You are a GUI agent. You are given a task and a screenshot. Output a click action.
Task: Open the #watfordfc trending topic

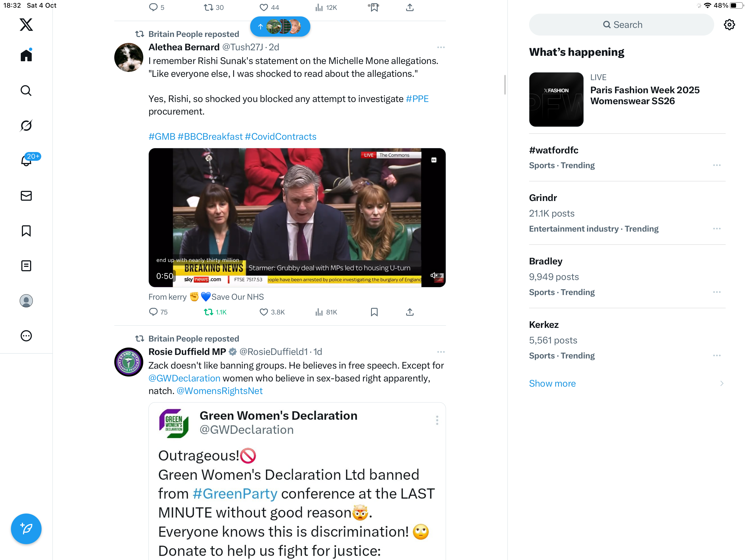[x=554, y=150]
